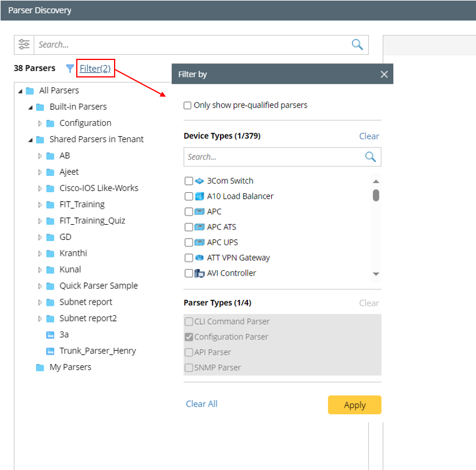
Task: Collapse the All Parsers tree node
Action: 20,91
